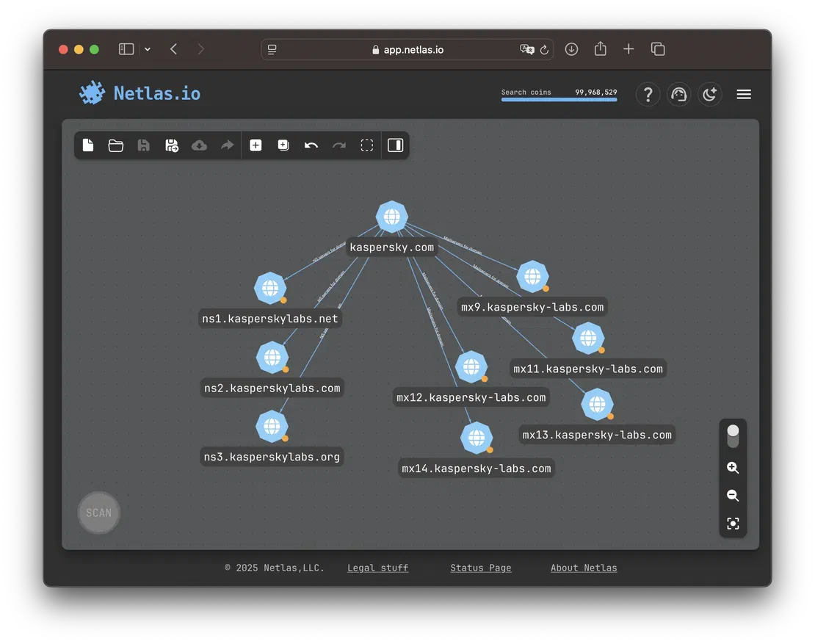
Task: Click the round SCAN button
Action: tap(99, 513)
